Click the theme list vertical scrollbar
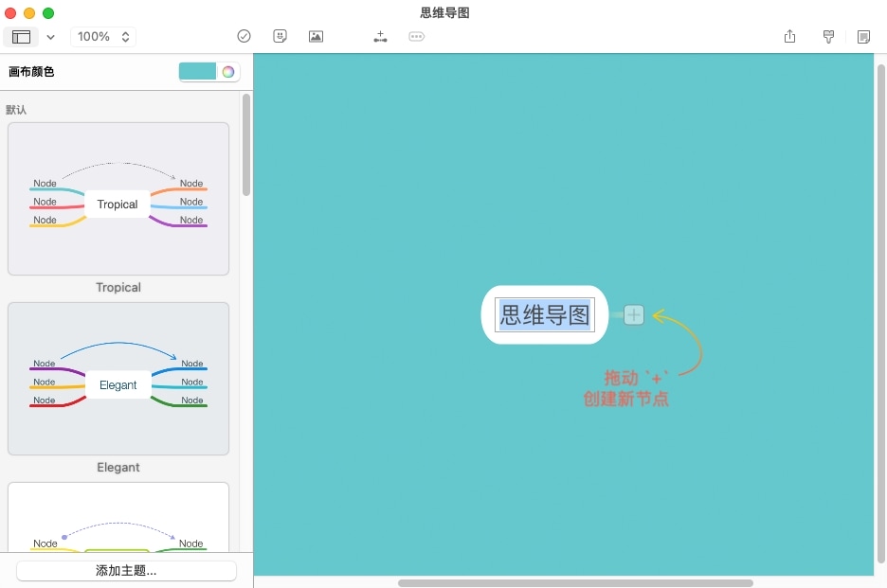Image resolution: width=887 pixels, height=588 pixels. (246, 145)
